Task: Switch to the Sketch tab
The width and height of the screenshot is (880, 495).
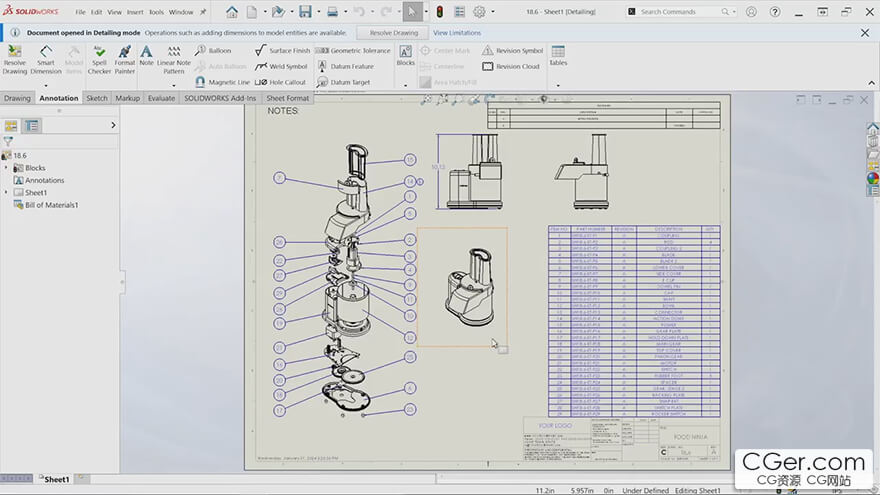Action: click(97, 98)
